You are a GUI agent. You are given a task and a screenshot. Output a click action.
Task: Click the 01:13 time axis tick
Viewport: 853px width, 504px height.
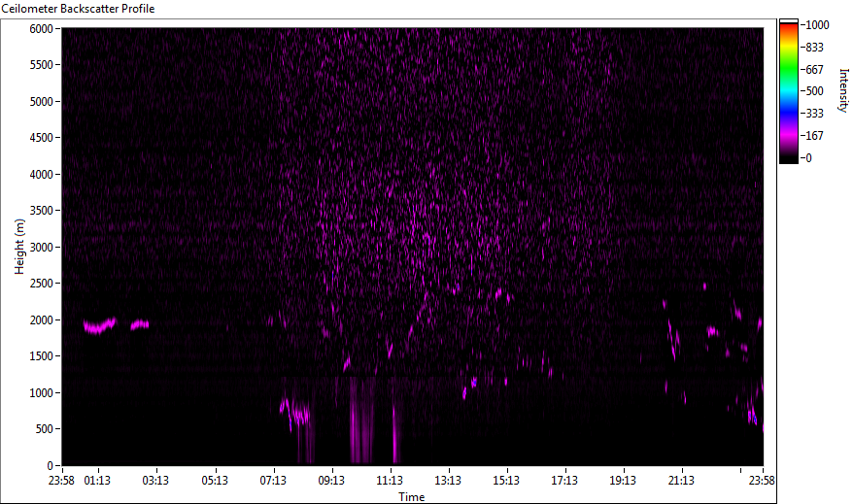tap(97, 480)
